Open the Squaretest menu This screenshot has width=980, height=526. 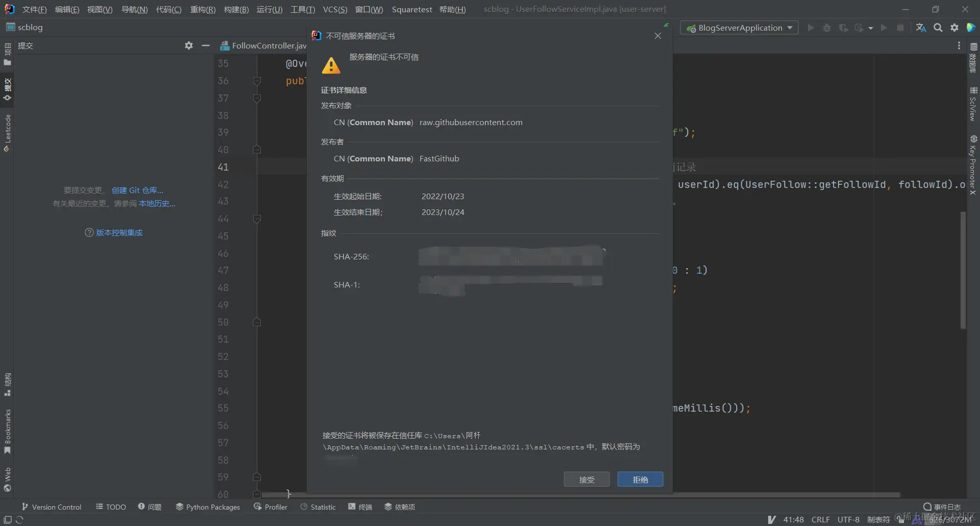pos(412,9)
